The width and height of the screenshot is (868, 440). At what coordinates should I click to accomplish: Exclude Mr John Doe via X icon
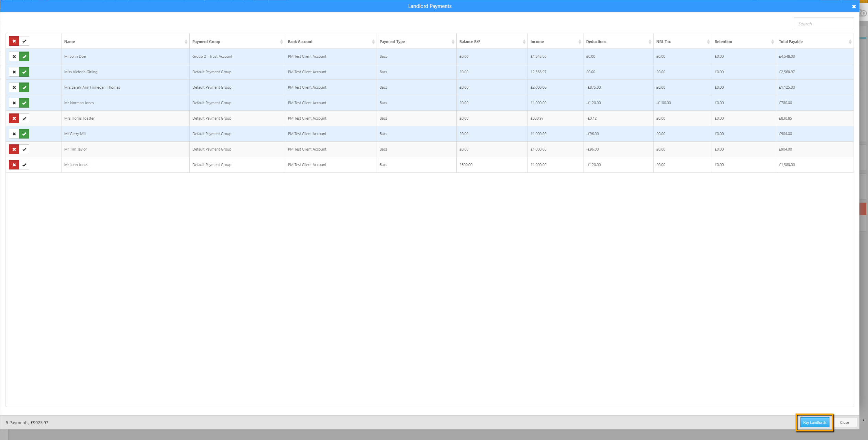[14, 57]
